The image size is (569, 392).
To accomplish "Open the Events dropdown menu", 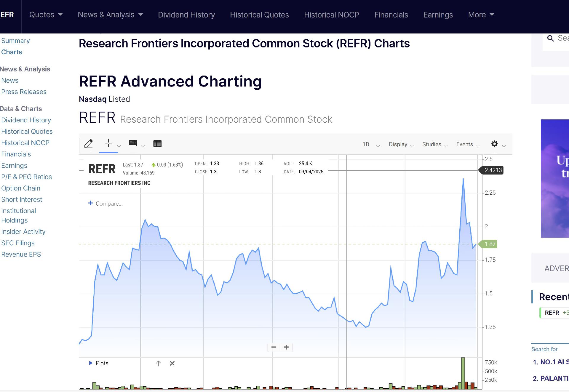I will (x=467, y=144).
